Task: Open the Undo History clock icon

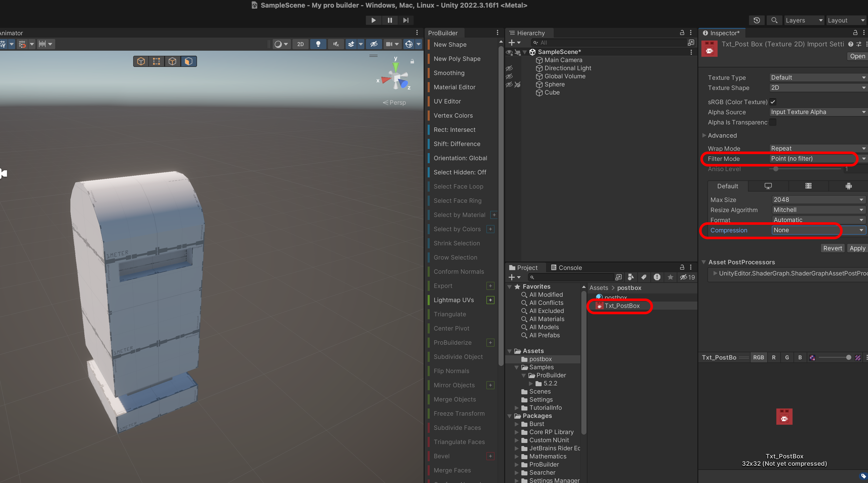Action: click(x=757, y=20)
